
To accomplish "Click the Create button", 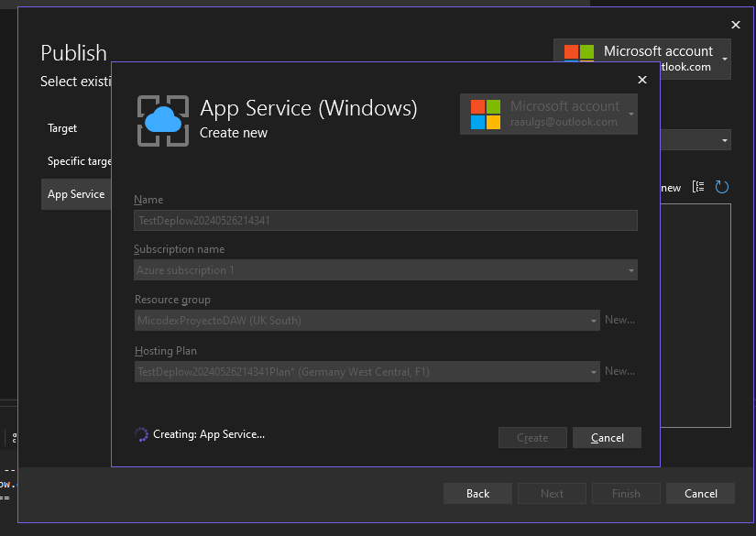I will pyautogui.click(x=532, y=438).
